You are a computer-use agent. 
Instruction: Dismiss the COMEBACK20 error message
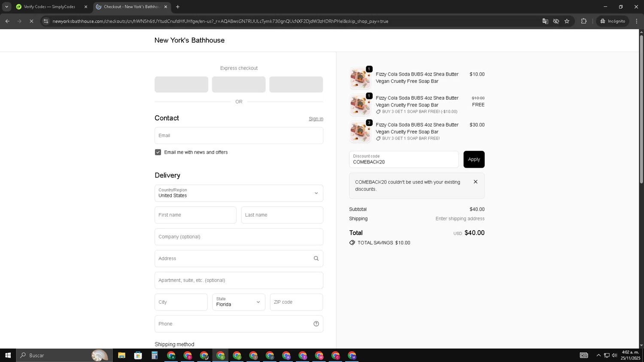pos(476,182)
